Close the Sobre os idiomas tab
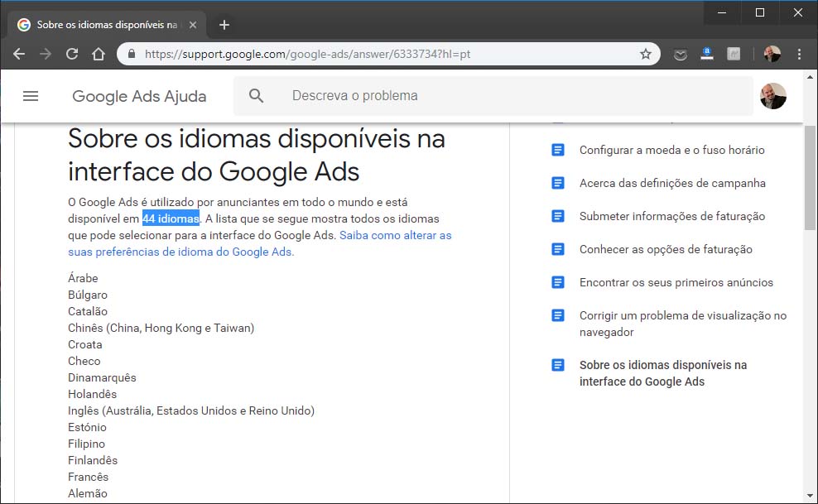 coord(193,25)
